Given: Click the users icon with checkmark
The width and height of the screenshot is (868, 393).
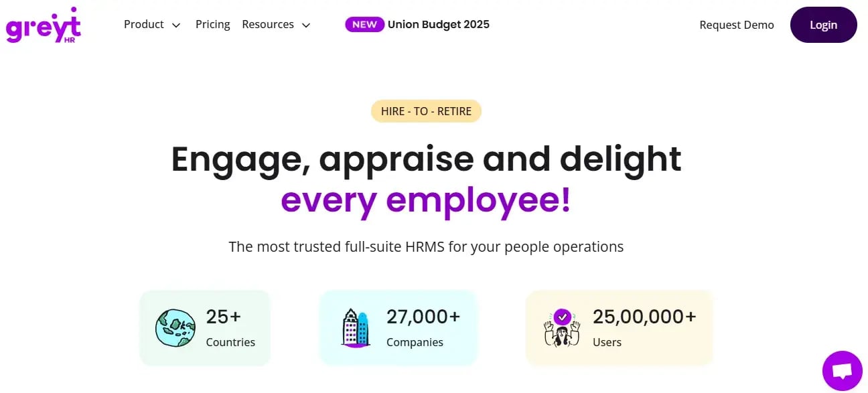Looking at the screenshot, I should (x=561, y=327).
